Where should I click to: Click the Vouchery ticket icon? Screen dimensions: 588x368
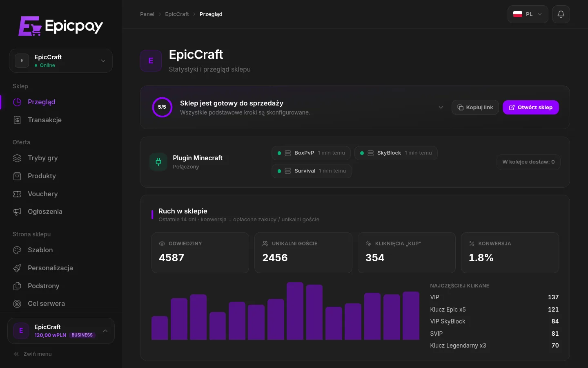coord(17,194)
